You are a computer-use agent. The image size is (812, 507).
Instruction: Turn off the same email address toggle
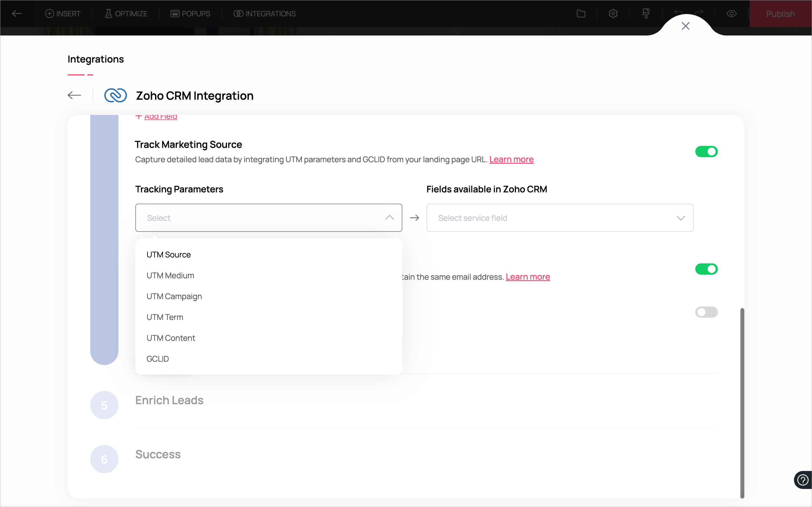click(x=706, y=269)
